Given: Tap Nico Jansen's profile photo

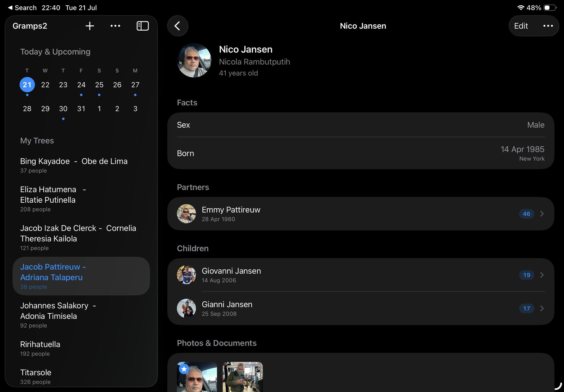Looking at the screenshot, I should coord(194,60).
